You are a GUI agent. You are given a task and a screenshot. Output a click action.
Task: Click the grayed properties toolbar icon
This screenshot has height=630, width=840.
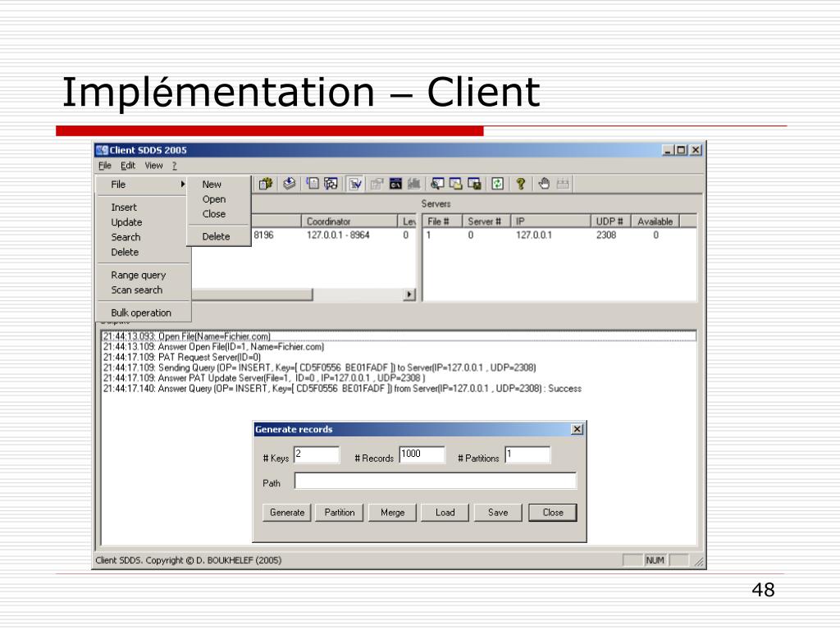point(377,184)
